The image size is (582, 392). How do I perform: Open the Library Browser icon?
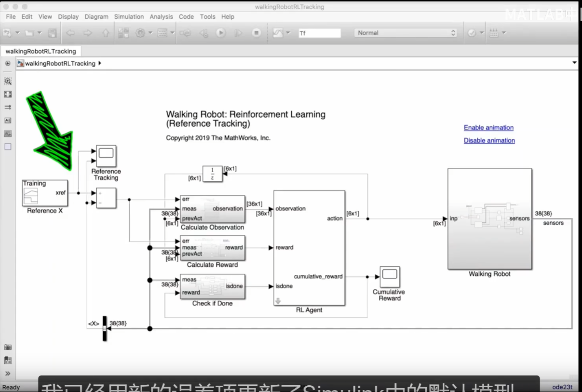[x=123, y=33]
